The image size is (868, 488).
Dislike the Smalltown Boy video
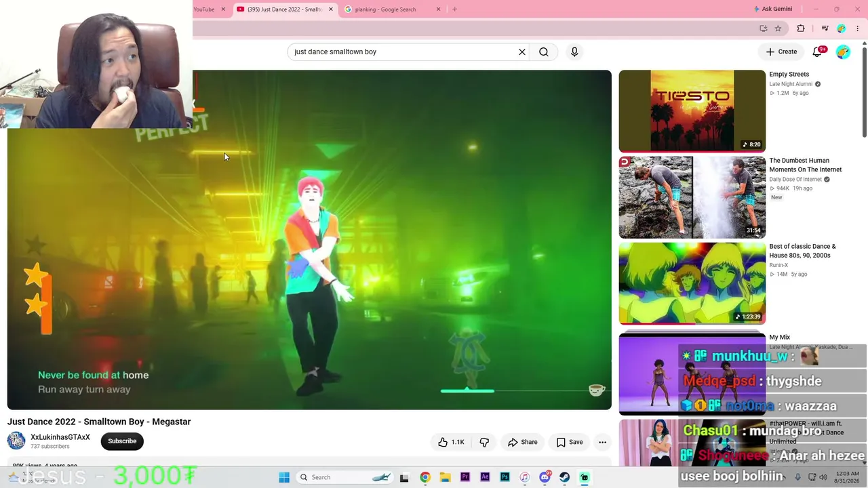[484, 442]
